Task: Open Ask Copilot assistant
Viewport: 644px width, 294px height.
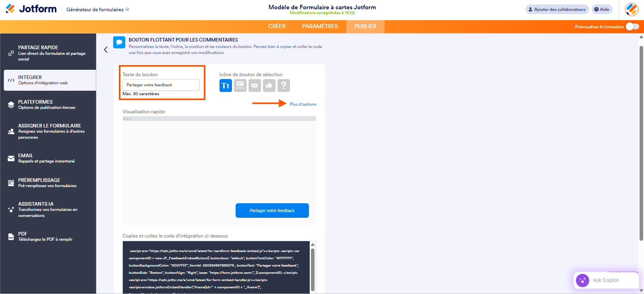Action: 606,280
